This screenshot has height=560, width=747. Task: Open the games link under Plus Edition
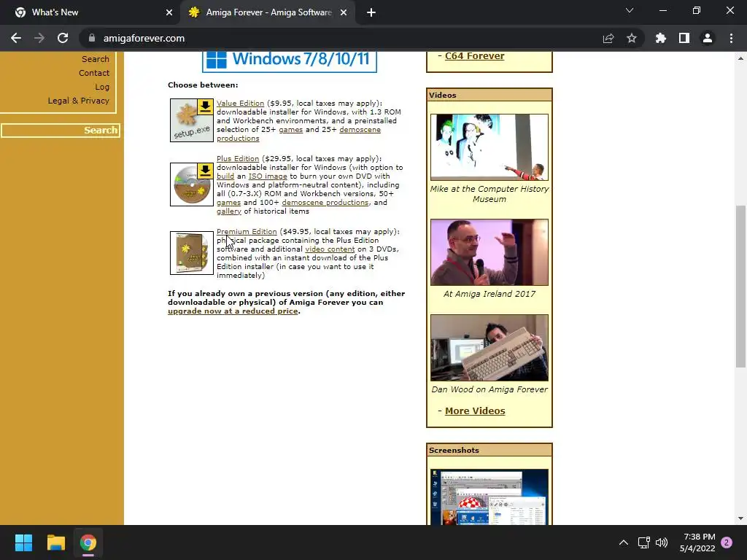tap(228, 203)
